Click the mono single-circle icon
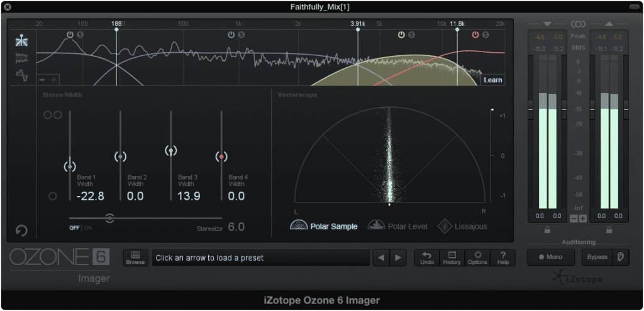The image size is (644, 311). pos(53,196)
